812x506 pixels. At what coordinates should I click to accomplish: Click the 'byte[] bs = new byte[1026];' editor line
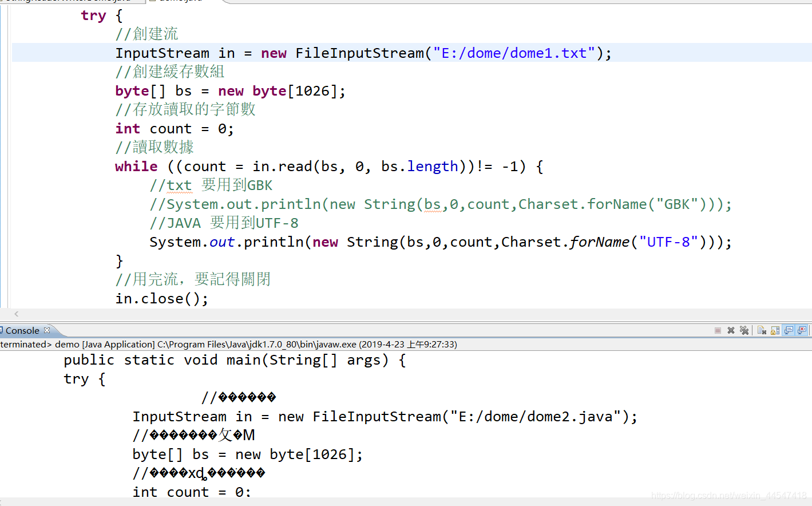click(231, 91)
